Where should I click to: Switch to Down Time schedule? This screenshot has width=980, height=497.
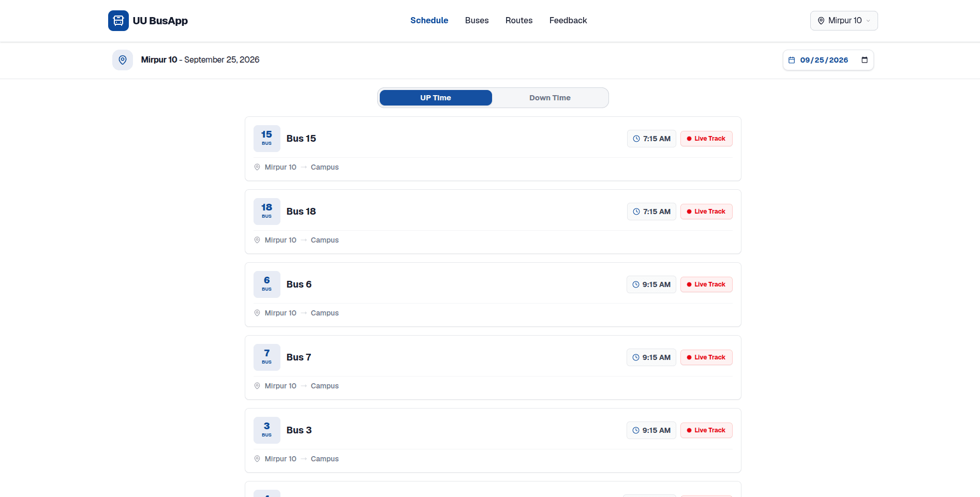550,98
